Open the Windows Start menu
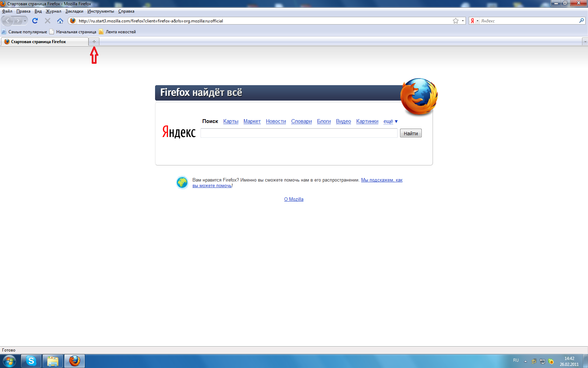Image resolution: width=588 pixels, height=368 pixels. coord(9,361)
